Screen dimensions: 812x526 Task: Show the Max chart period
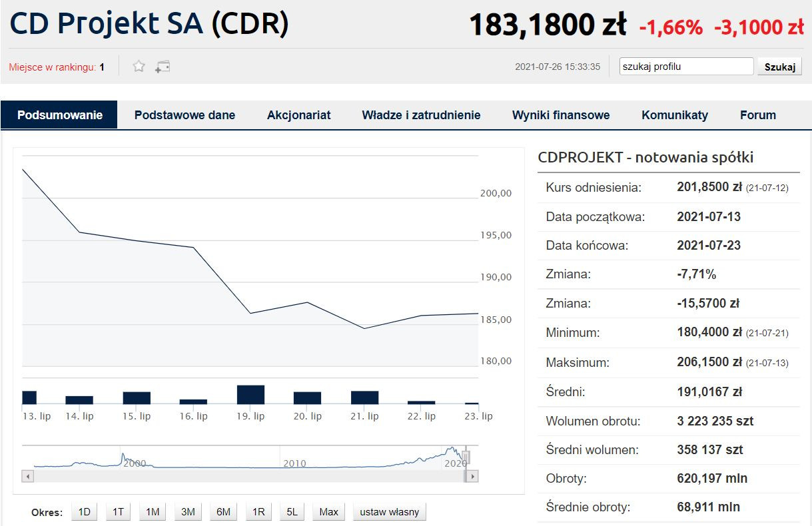pyautogui.click(x=328, y=512)
